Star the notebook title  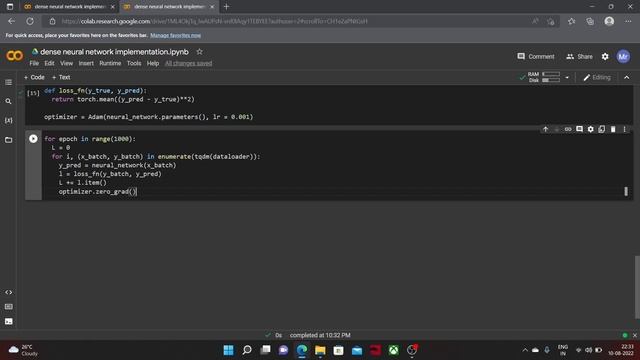click(x=199, y=52)
